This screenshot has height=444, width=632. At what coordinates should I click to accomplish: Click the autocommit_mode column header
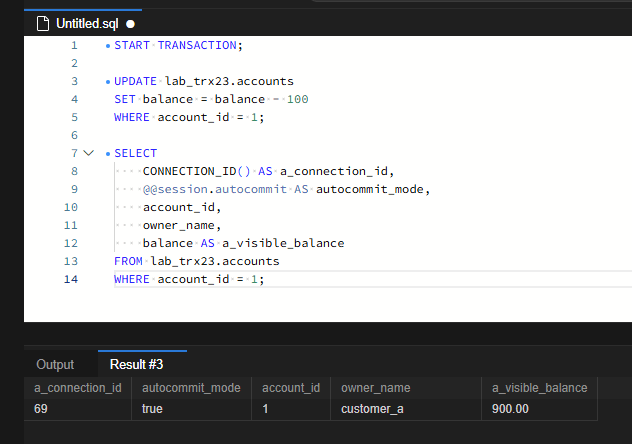pyautogui.click(x=191, y=388)
